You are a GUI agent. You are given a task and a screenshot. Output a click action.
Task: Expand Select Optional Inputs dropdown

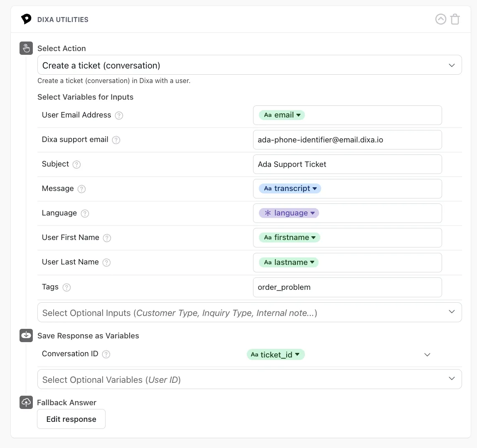249,313
